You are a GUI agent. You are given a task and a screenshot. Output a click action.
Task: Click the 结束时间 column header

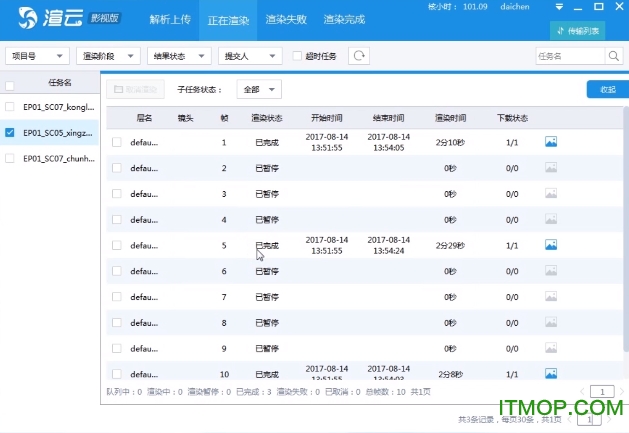pyautogui.click(x=388, y=118)
